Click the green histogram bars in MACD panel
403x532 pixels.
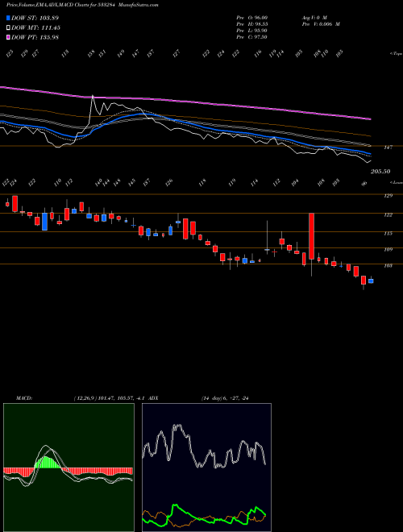47,462
